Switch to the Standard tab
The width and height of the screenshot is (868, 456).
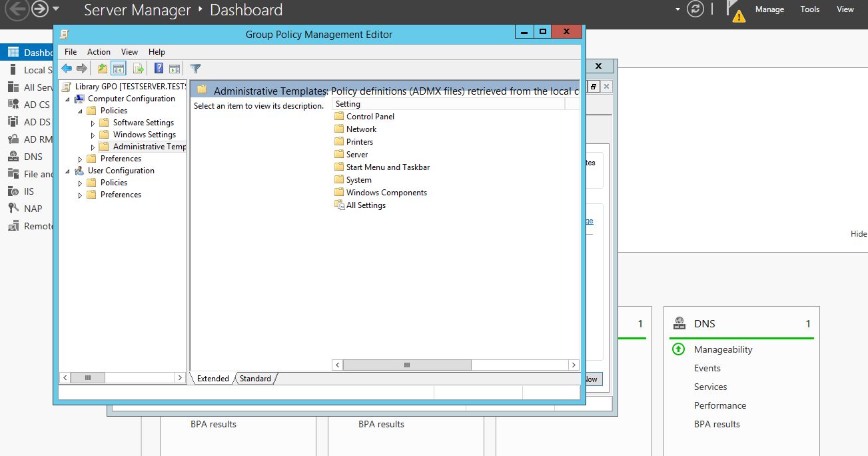tap(255, 378)
